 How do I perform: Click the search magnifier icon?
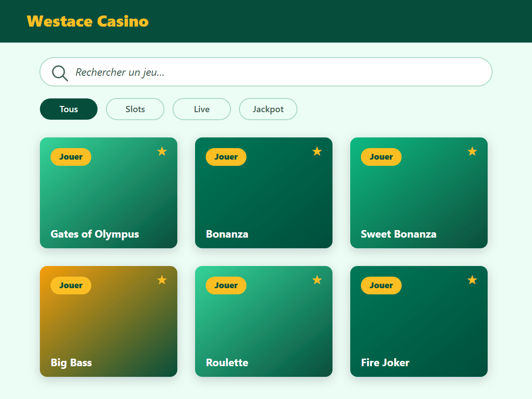pos(60,73)
